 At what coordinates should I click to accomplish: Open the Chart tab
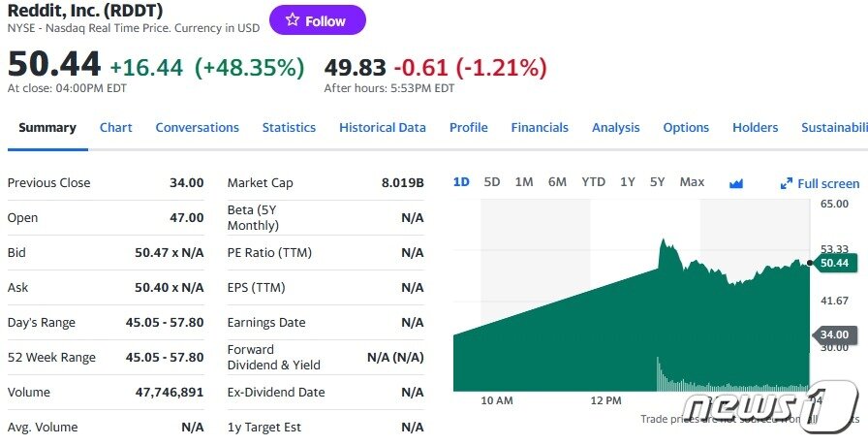pyautogui.click(x=116, y=128)
